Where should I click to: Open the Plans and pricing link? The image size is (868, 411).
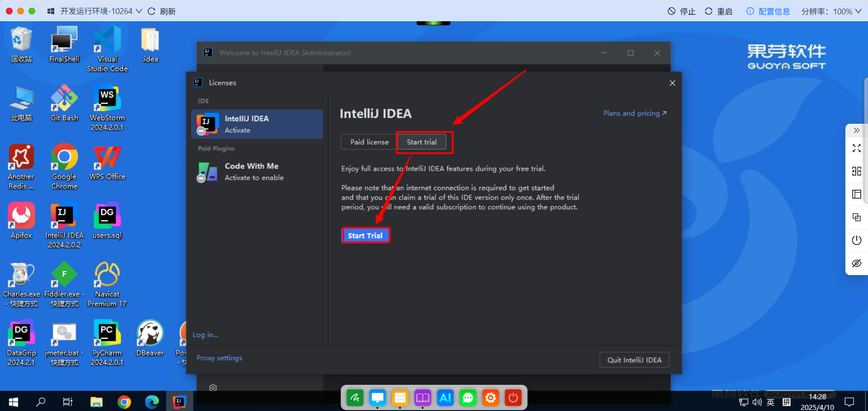[635, 113]
